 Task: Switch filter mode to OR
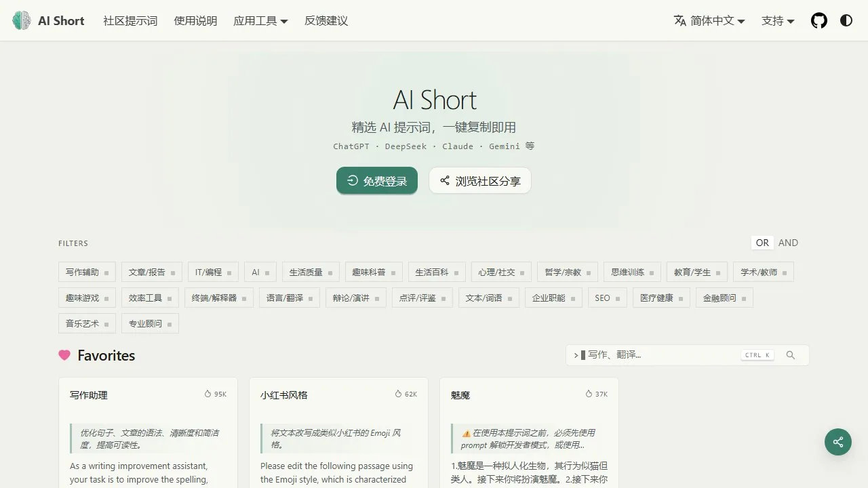coord(762,243)
